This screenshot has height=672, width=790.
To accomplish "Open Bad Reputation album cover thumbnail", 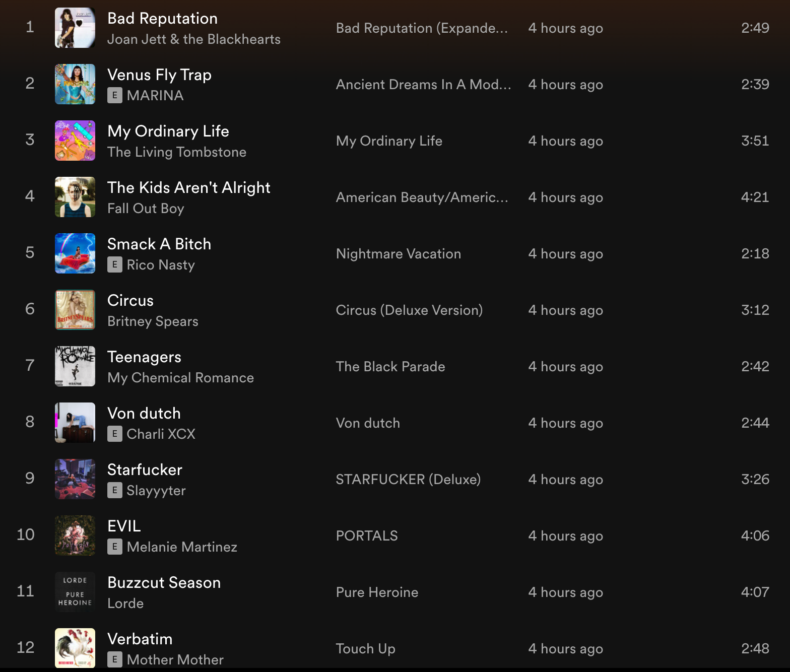I will tap(75, 28).
